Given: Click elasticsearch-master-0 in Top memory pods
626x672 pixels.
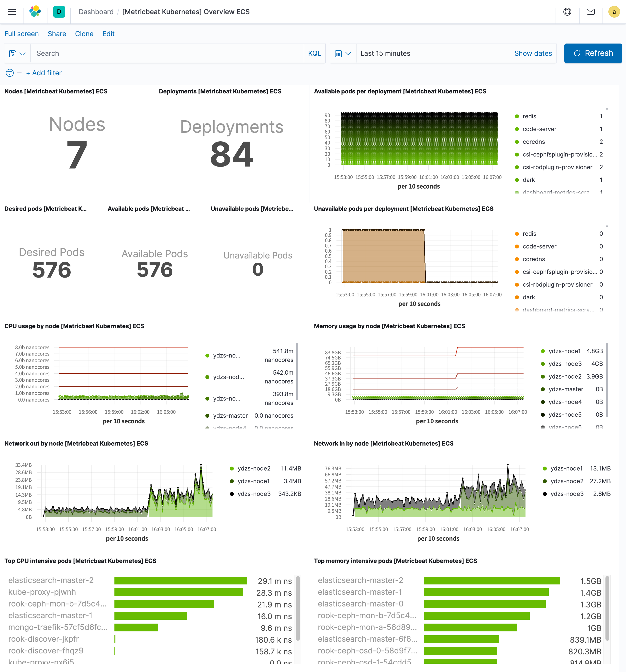Looking at the screenshot, I should tap(460, 604).
